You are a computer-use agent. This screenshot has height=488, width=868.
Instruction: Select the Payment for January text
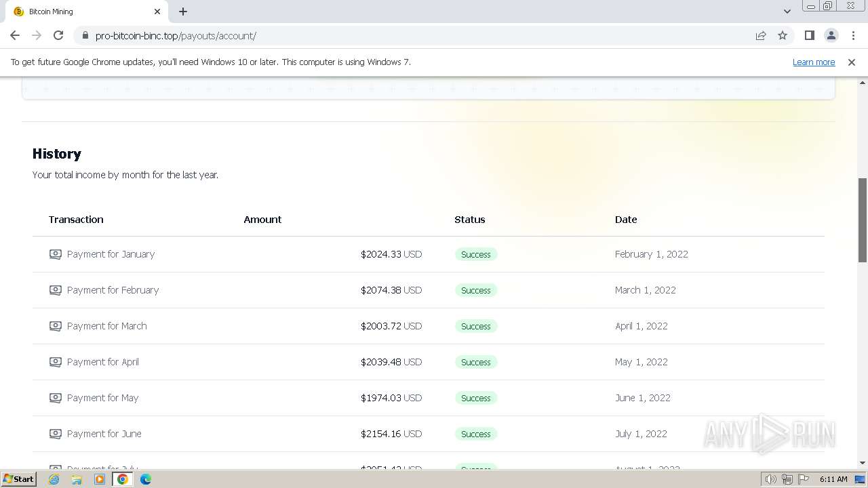[111, 254]
